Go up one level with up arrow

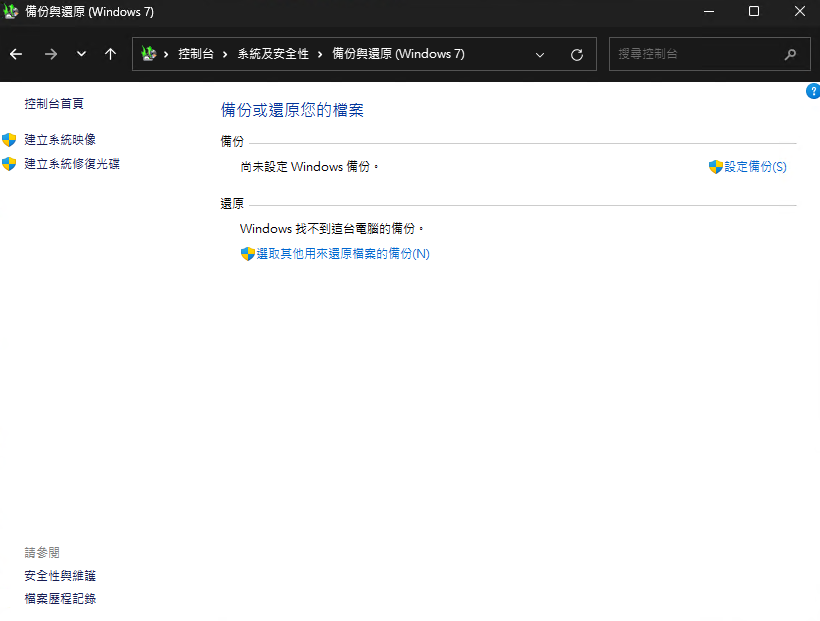pos(110,54)
